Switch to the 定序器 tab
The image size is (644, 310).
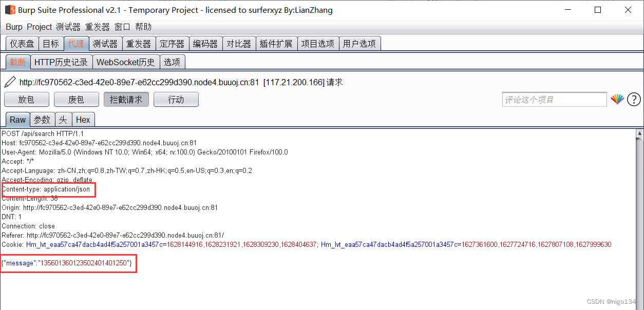pos(172,44)
